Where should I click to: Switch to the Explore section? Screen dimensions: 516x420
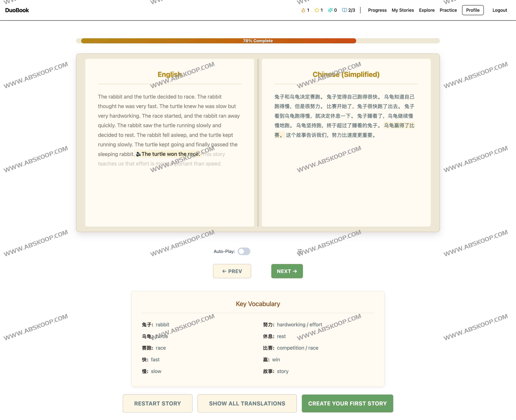pos(427,10)
